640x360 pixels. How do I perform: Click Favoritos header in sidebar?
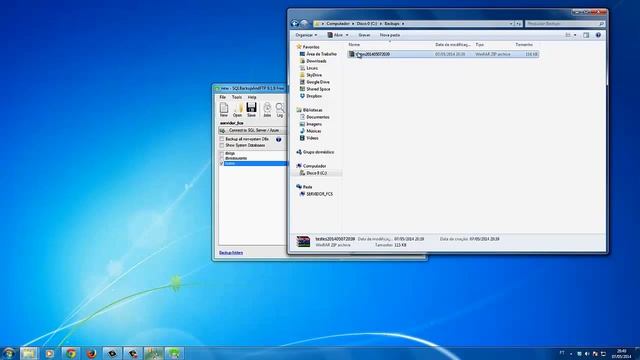[x=308, y=47]
